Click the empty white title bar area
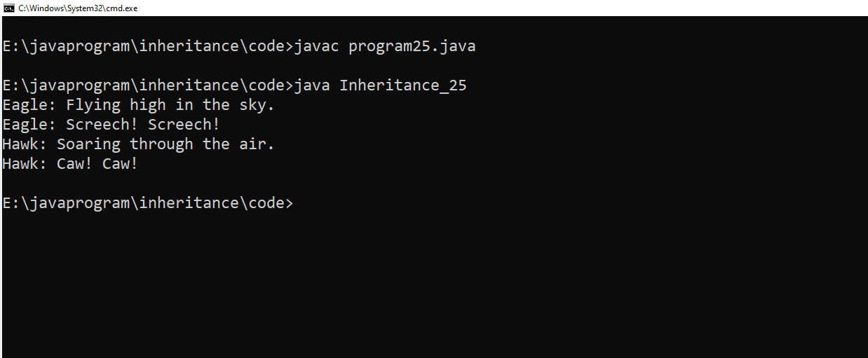 point(491,8)
